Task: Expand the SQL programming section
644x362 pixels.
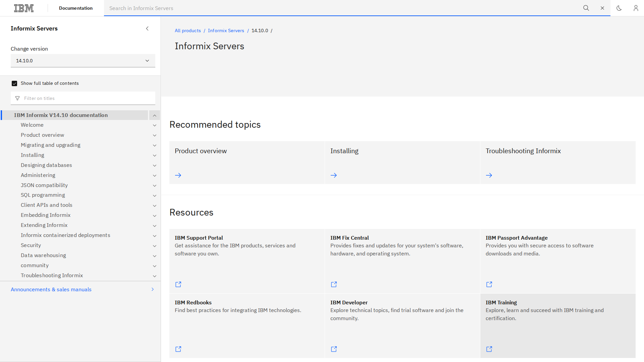Action: 155,195
